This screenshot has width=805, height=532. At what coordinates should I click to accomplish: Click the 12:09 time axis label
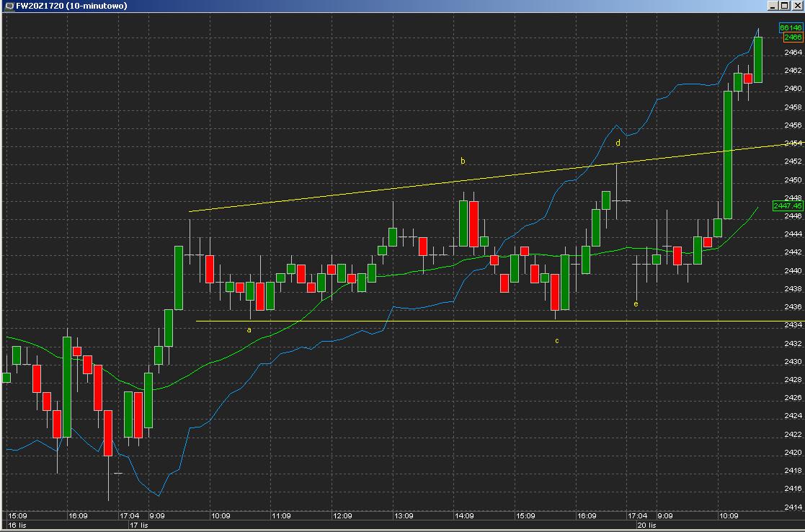click(342, 515)
